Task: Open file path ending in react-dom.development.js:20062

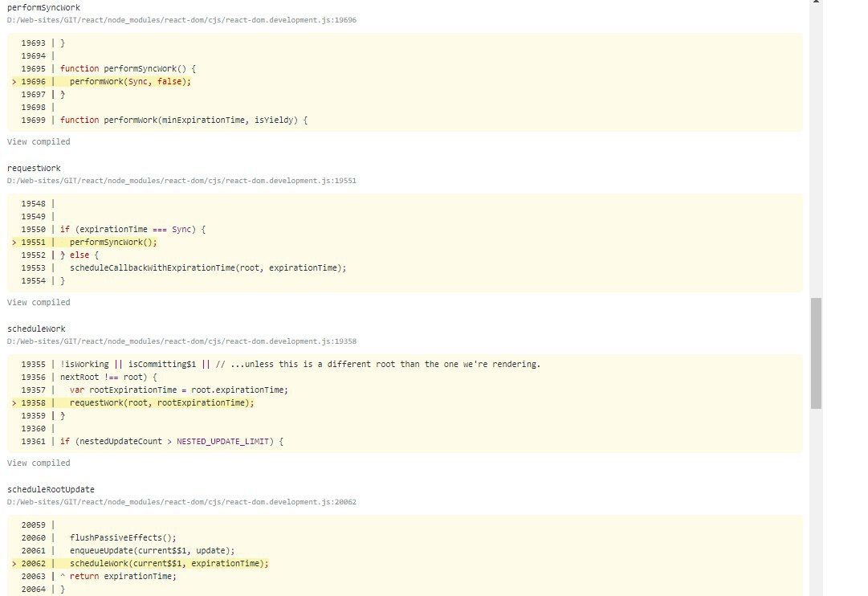Action: pyautogui.click(x=181, y=502)
